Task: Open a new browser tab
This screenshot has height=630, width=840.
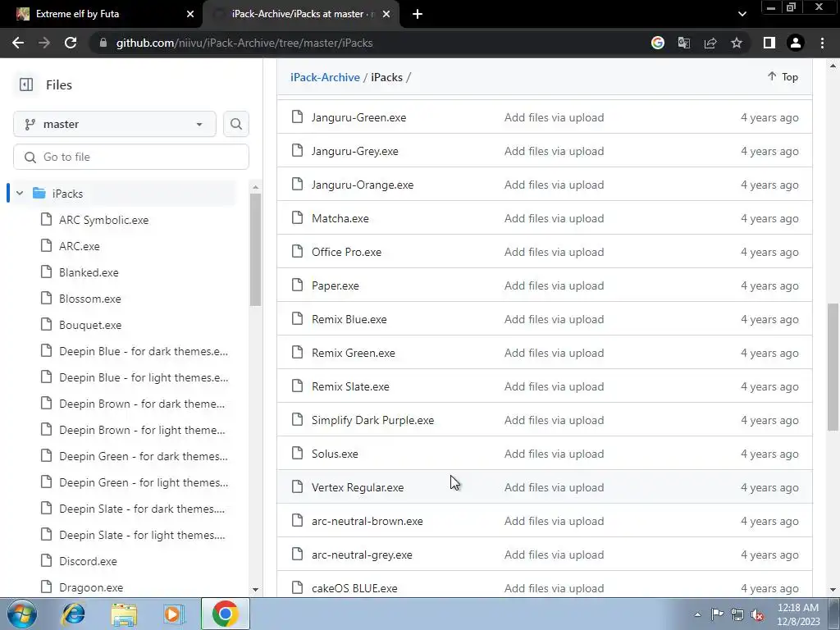Action: point(418,15)
